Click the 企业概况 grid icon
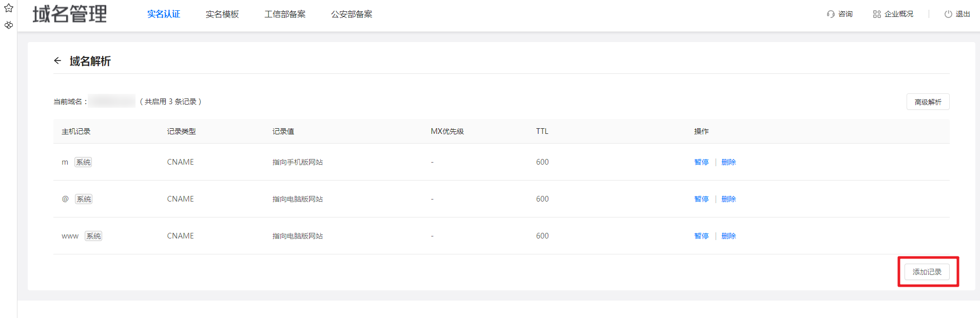 877,14
